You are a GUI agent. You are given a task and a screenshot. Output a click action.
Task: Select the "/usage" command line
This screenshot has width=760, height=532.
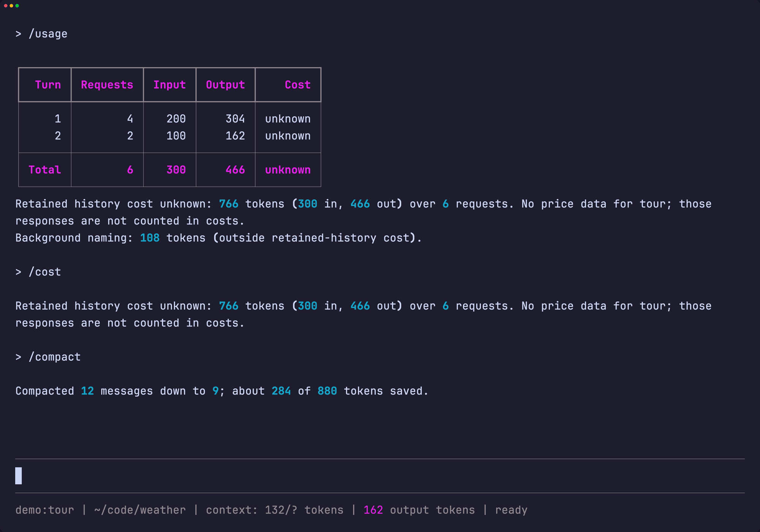click(41, 34)
